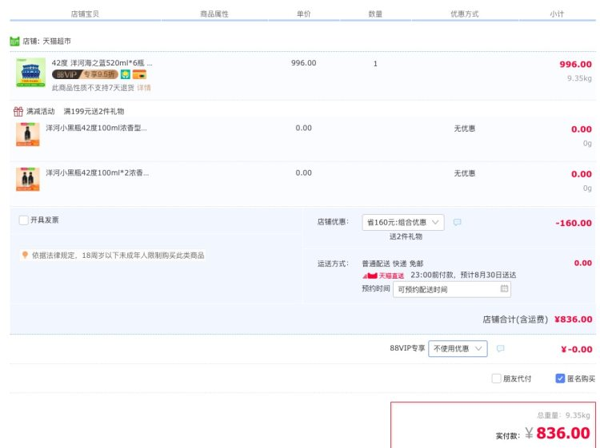Screen dimensions: 600x448
Task: Click the red 996.00 subtotal value
Action: click(576, 64)
